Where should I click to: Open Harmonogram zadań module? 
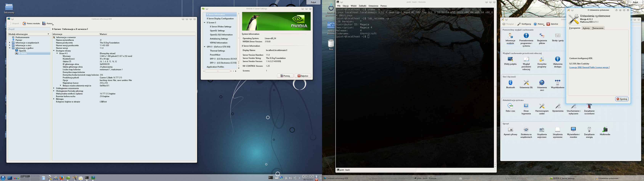(542, 109)
